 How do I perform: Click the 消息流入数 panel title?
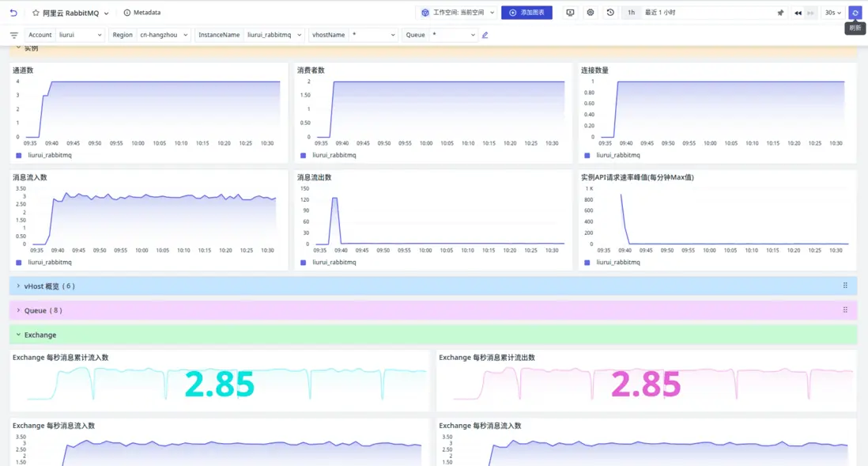[30, 177]
